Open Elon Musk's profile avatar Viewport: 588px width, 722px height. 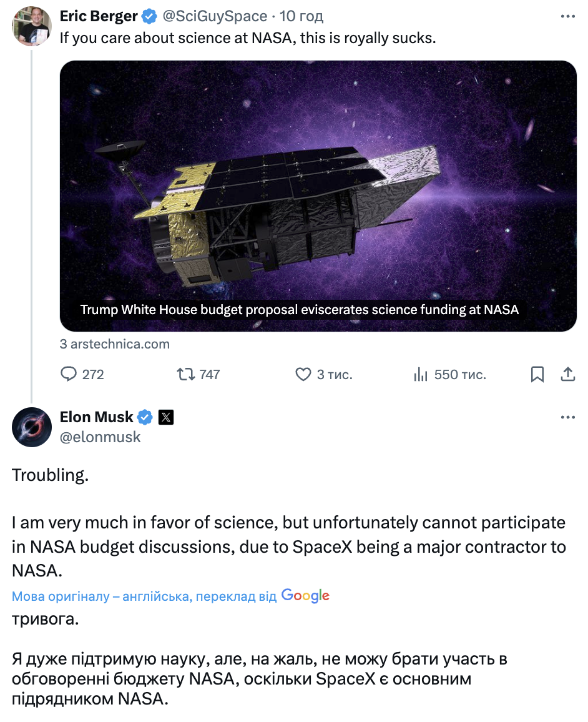click(x=32, y=427)
